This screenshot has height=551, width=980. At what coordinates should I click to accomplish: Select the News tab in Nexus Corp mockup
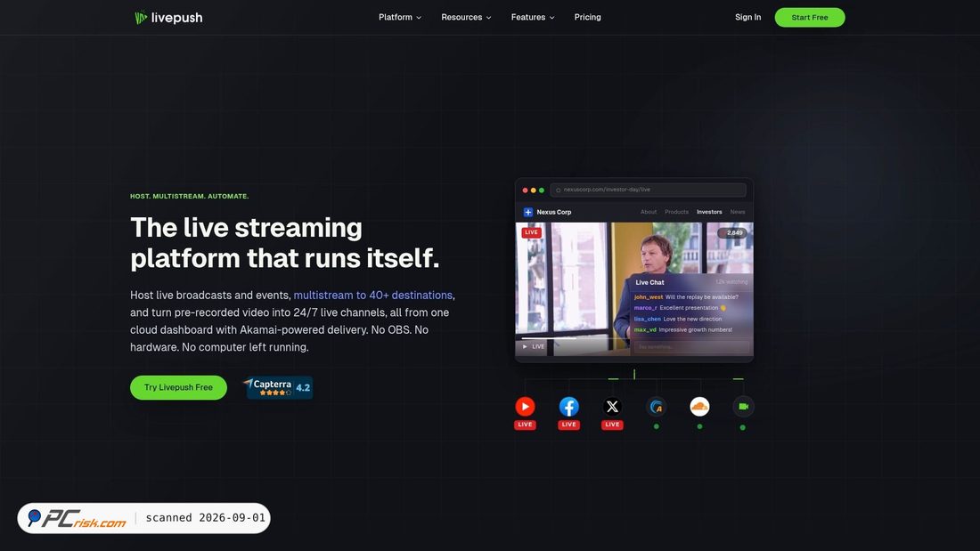point(738,212)
